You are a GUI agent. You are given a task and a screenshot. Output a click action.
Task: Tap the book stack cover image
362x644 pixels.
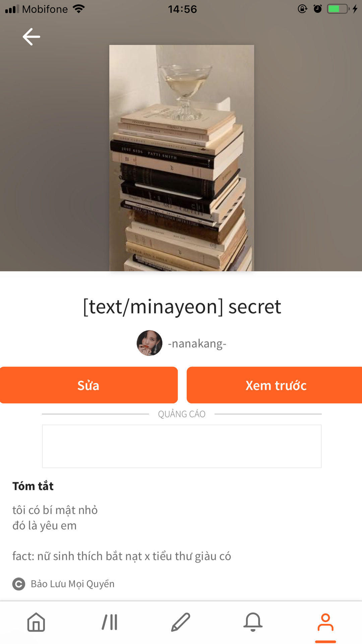[182, 158]
